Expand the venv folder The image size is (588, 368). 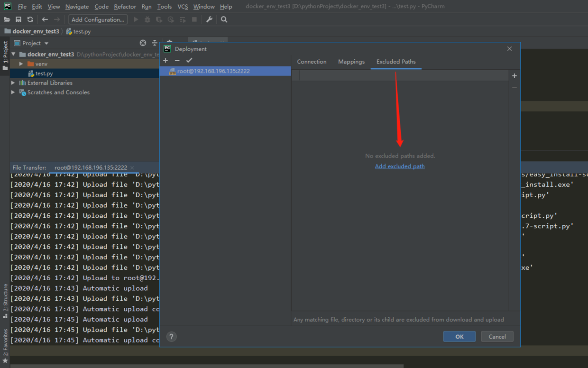(x=21, y=64)
